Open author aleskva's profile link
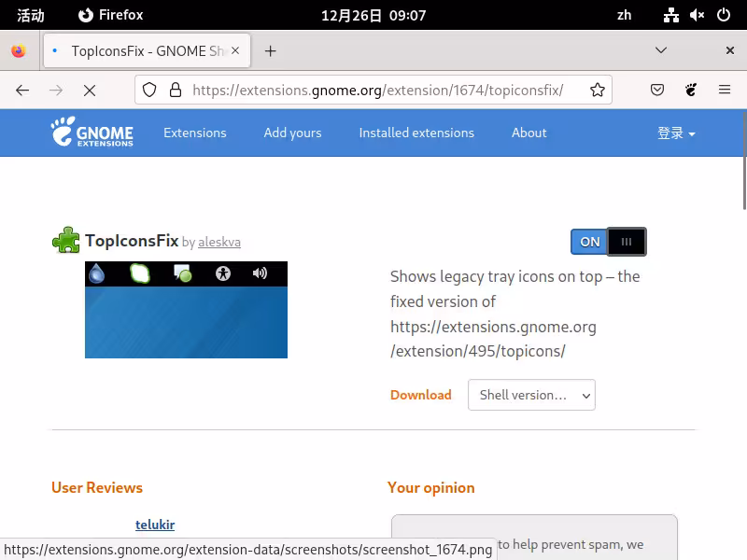The height and width of the screenshot is (560, 747). (219, 242)
